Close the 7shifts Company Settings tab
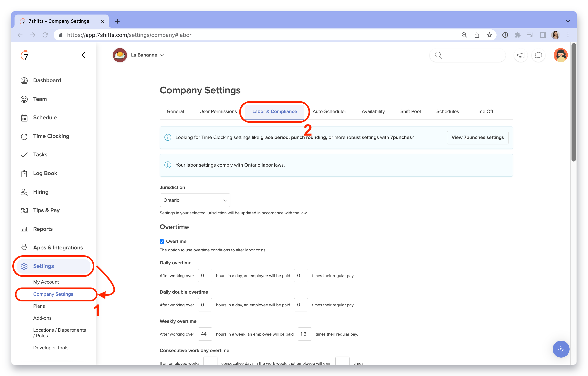588x376 pixels. 102,21
